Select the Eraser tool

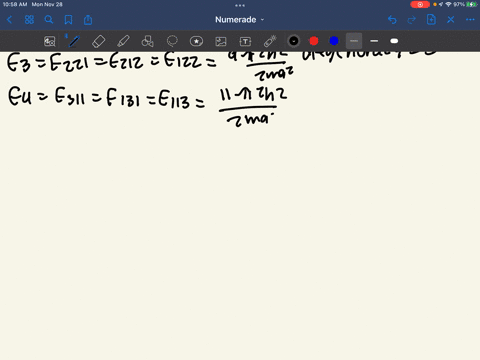(x=99, y=41)
